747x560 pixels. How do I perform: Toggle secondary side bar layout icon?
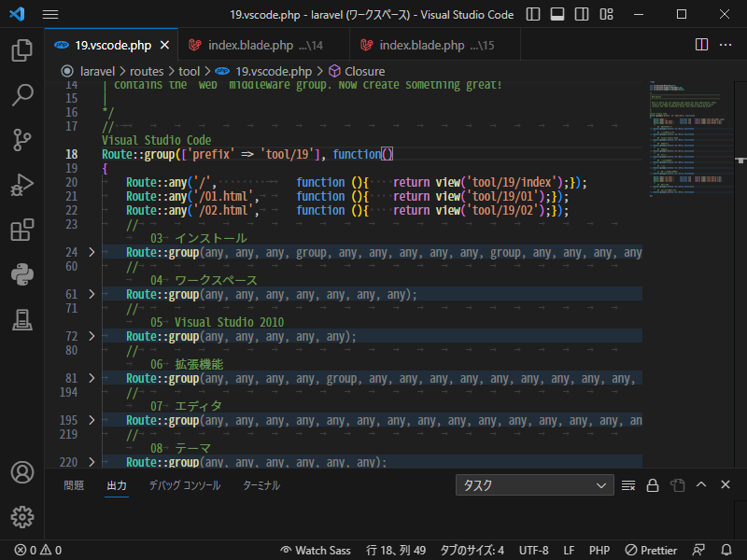582,14
